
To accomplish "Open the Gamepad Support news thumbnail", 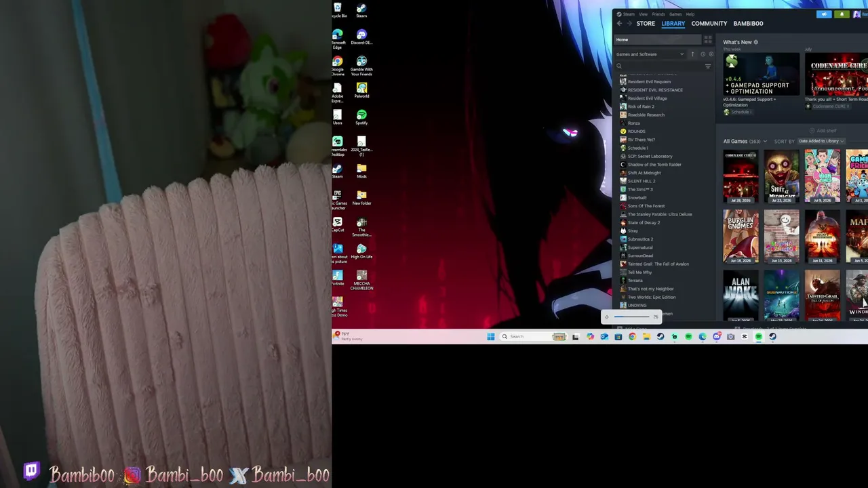I will tap(761, 75).
